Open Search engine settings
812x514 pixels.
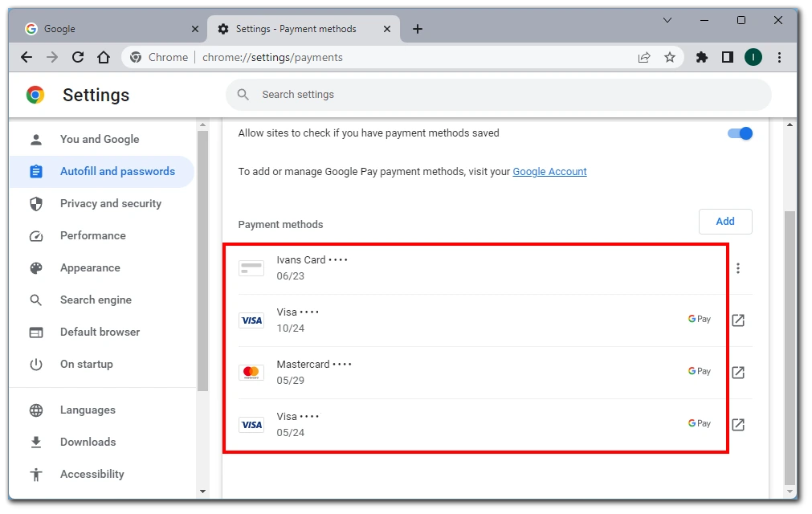point(101,300)
